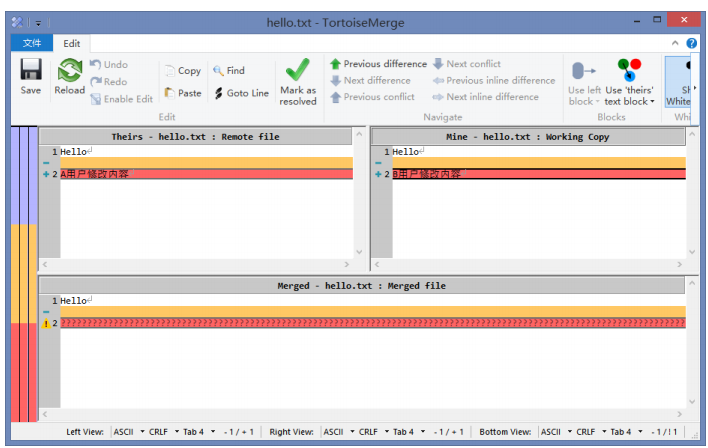Open the 文件 file tab
Viewport: 708px width, 448px height.
tap(32, 43)
